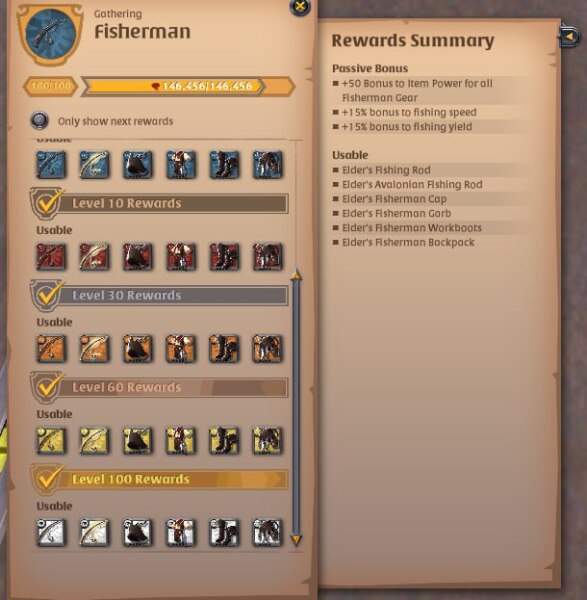Image resolution: width=587 pixels, height=600 pixels.
Task: Select the Level 30 Rewards header
Action: tap(159, 295)
